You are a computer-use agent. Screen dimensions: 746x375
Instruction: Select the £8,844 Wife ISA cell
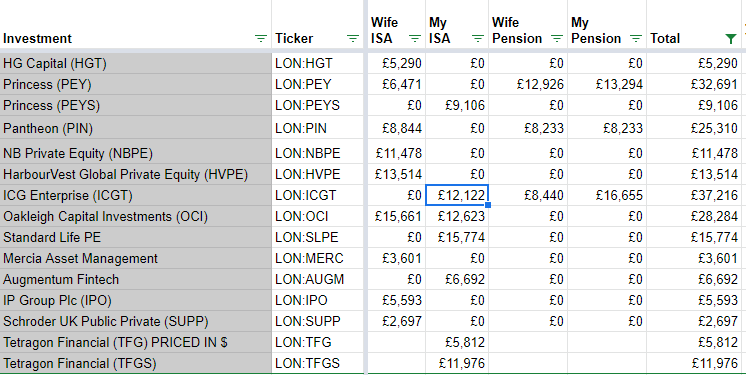point(396,128)
